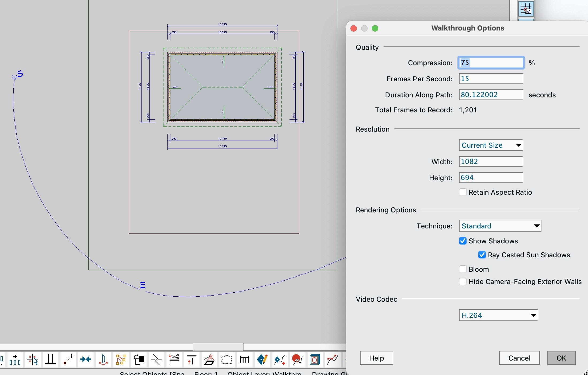Open the Current Size resolution dropdown
The height and width of the screenshot is (375, 588).
491,145
